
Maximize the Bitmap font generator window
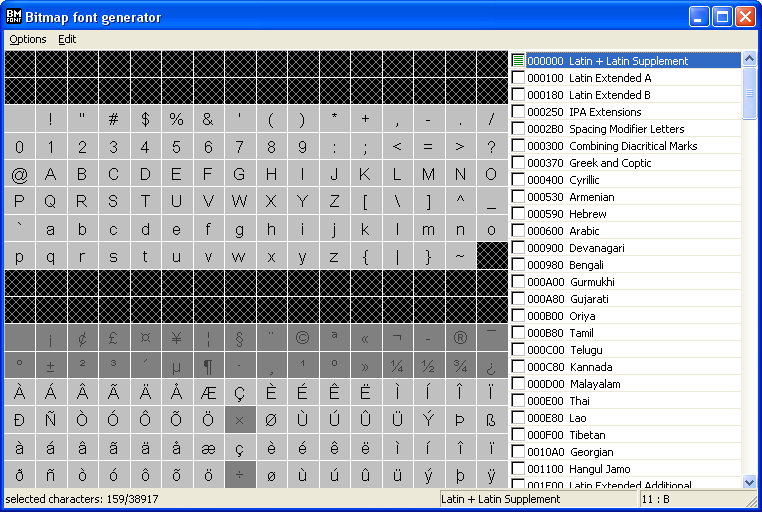(x=722, y=17)
